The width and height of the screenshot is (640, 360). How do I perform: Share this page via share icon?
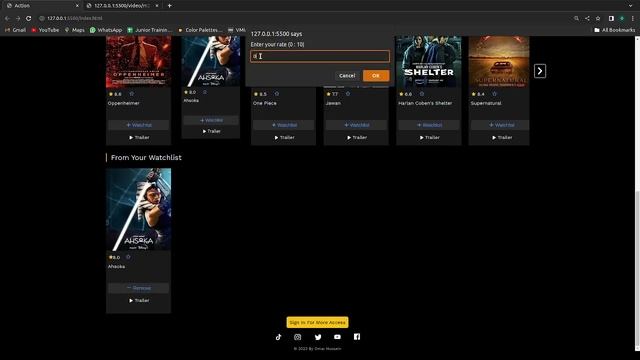click(587, 18)
